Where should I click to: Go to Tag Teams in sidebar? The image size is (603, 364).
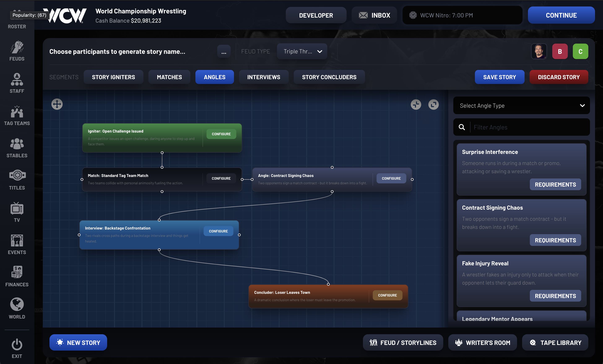pyautogui.click(x=17, y=115)
